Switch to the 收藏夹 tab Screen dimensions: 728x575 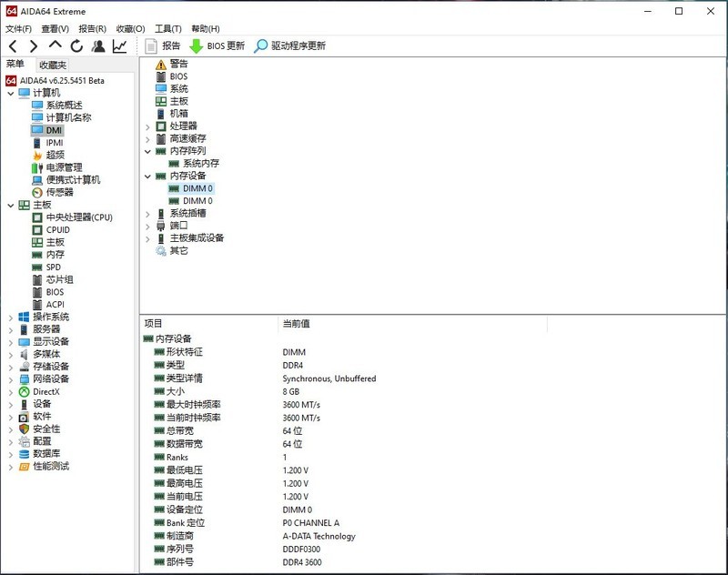tap(53, 65)
